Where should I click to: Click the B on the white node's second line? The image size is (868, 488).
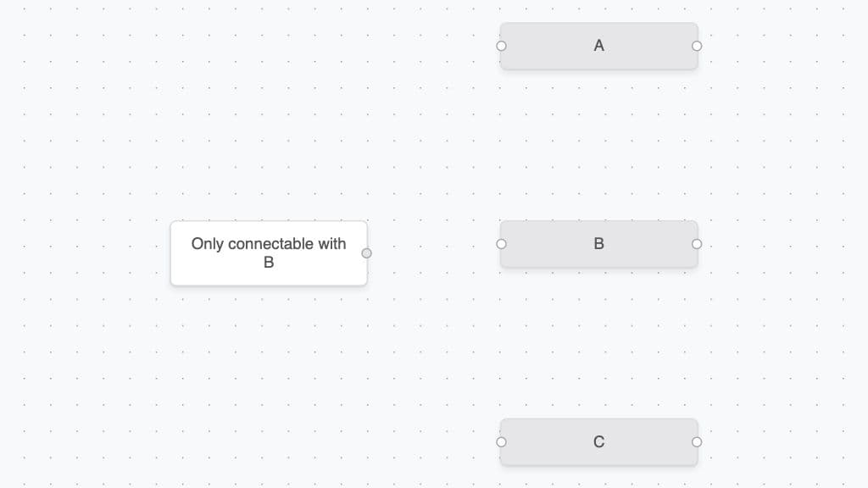[x=269, y=263]
